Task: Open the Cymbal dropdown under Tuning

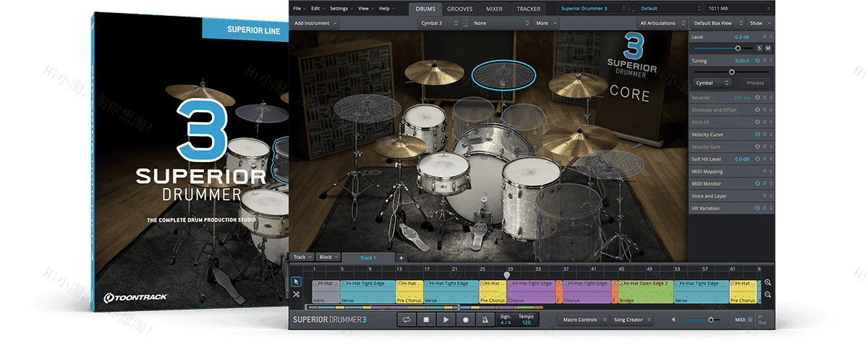Action: (712, 82)
